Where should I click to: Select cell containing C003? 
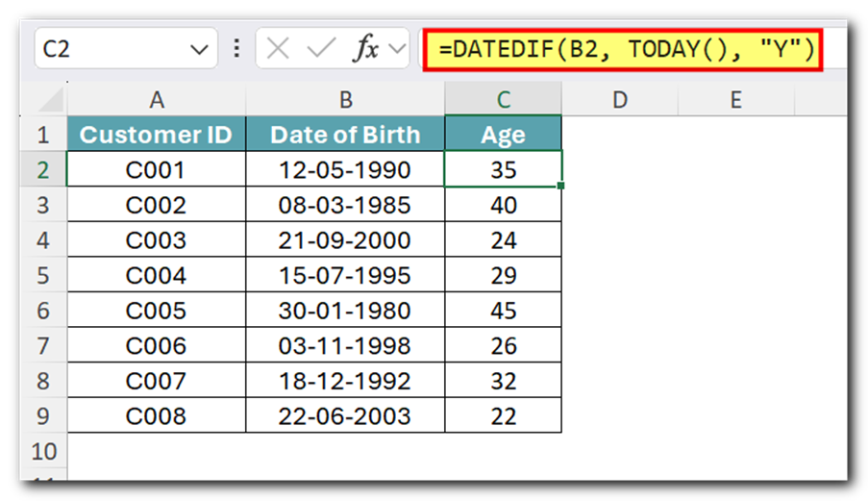pyautogui.click(x=156, y=239)
